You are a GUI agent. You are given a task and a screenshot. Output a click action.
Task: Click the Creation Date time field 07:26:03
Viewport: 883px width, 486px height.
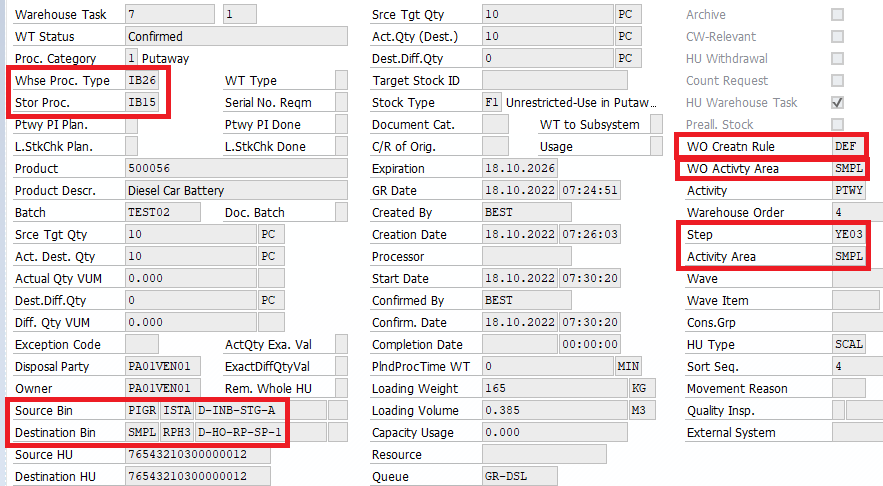[590, 234]
